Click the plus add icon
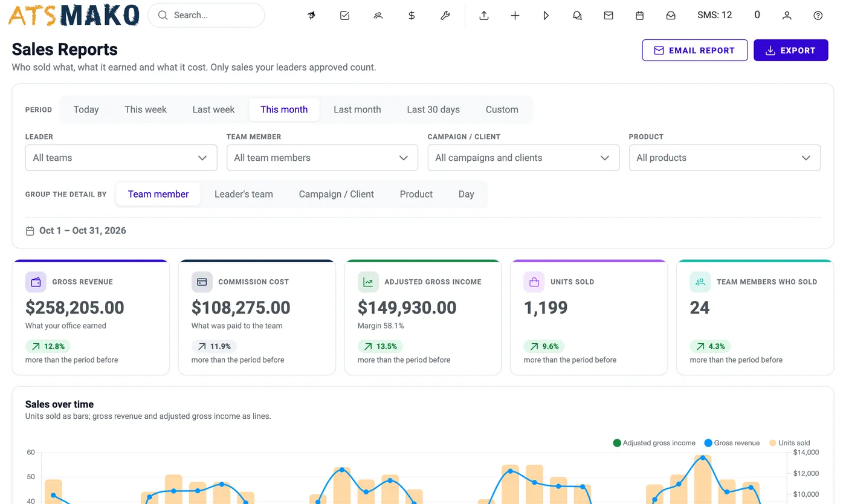This screenshot has width=846, height=504. pyautogui.click(x=515, y=16)
